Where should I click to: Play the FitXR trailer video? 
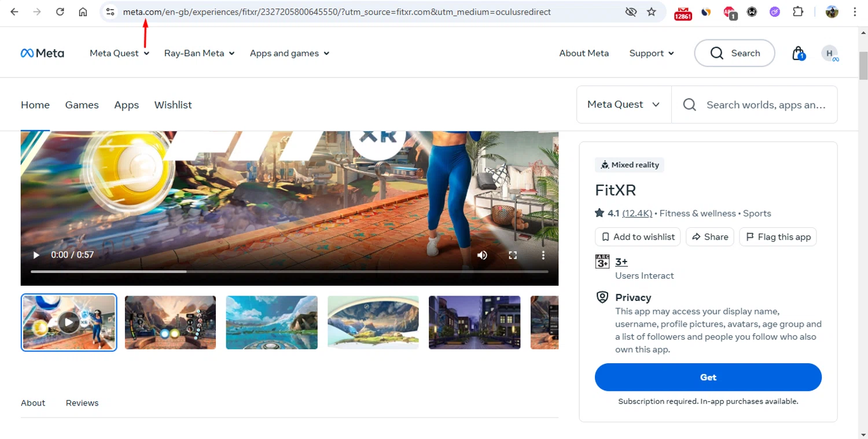(x=36, y=255)
